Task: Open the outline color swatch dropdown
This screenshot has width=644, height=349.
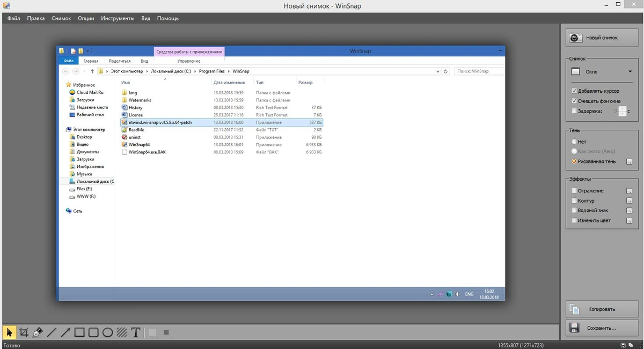Action: tap(166, 332)
